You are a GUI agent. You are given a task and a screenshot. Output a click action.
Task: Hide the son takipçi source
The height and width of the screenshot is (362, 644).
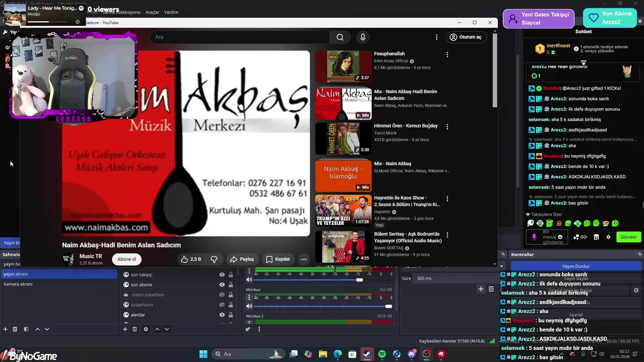pyautogui.click(x=222, y=275)
